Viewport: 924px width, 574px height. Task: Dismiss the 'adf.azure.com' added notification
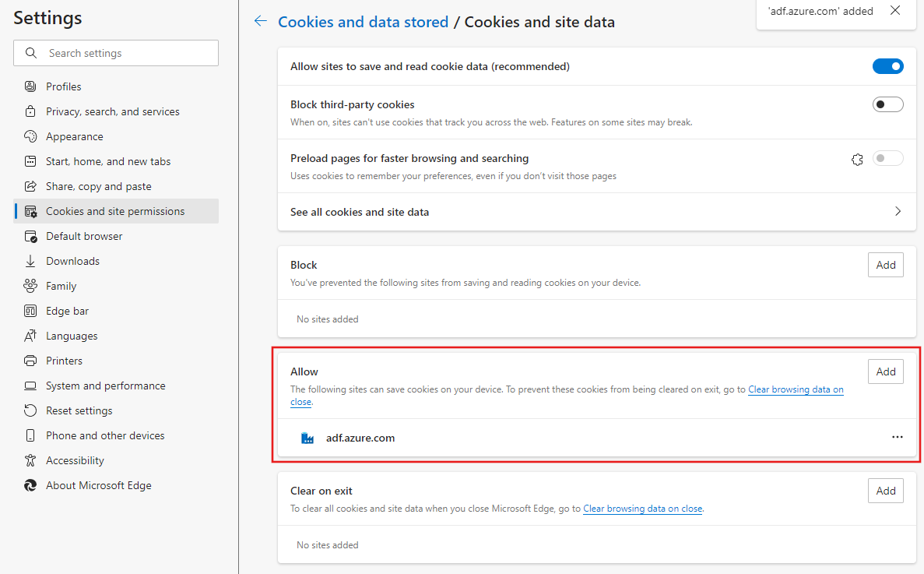pyautogui.click(x=895, y=11)
